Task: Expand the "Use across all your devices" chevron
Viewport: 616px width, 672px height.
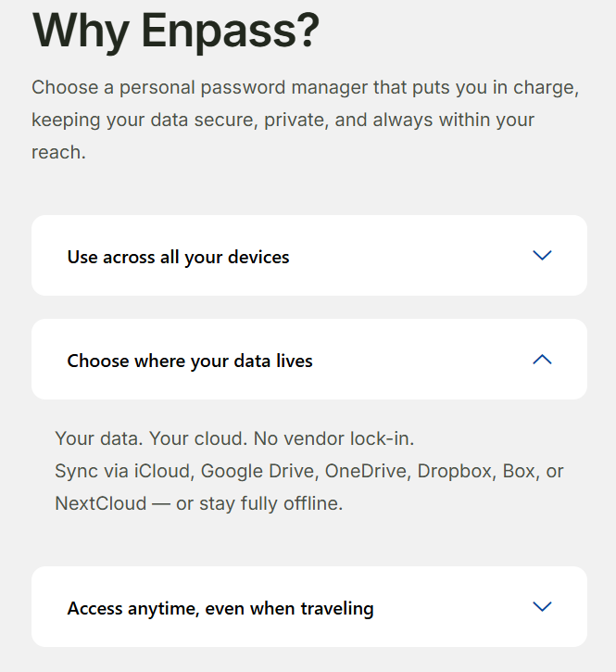Action: [x=542, y=256]
